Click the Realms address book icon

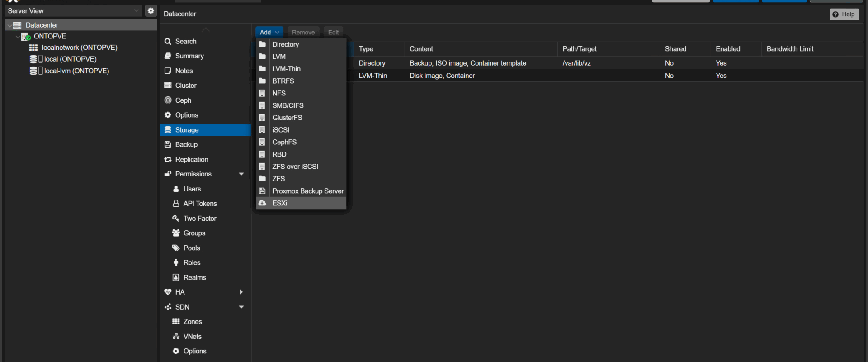point(176,277)
